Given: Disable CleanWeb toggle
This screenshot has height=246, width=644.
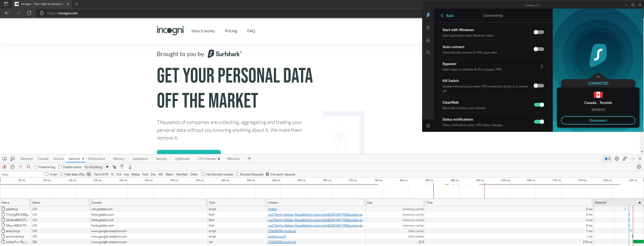Looking at the screenshot, I should pyautogui.click(x=539, y=105).
